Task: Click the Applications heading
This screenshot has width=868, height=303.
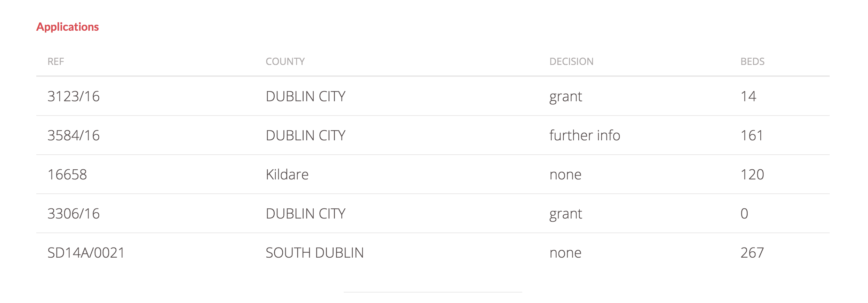Action: tap(68, 27)
